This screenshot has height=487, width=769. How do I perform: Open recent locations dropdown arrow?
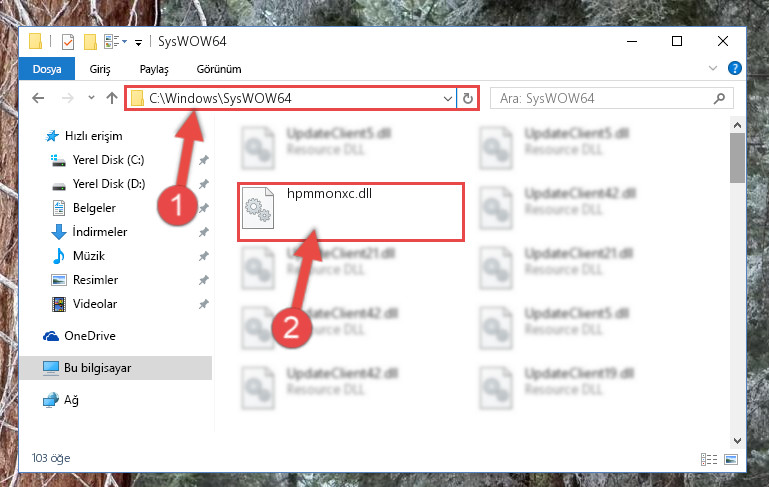[91, 98]
